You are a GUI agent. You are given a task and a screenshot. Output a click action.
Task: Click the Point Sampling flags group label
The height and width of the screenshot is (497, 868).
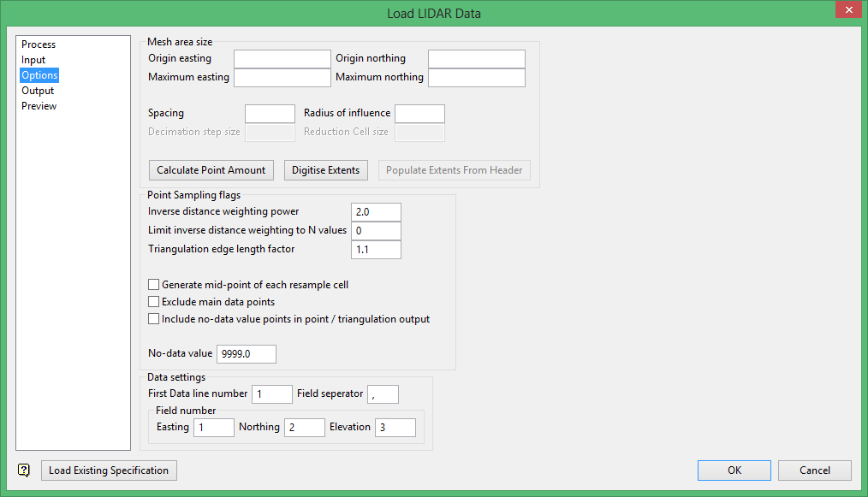click(193, 195)
